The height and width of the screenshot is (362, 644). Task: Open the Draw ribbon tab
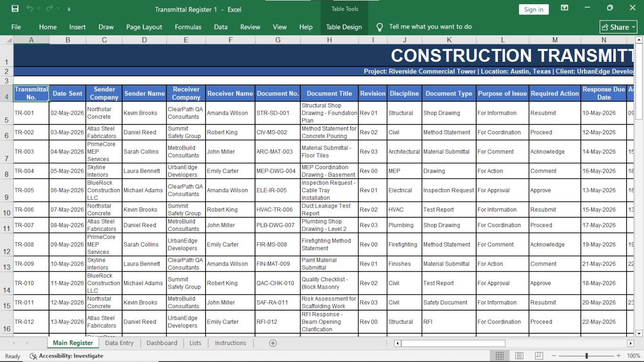click(106, 27)
